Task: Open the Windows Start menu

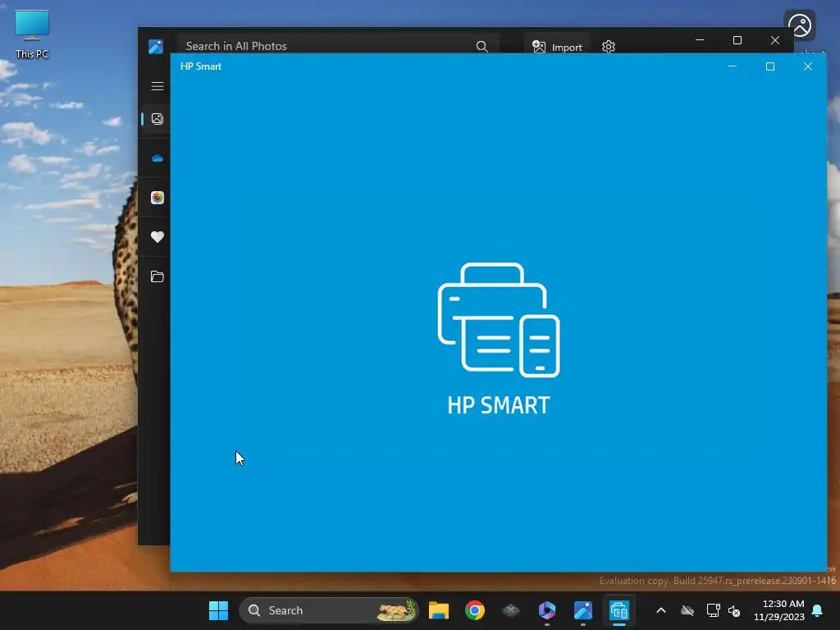Action: pyautogui.click(x=218, y=610)
